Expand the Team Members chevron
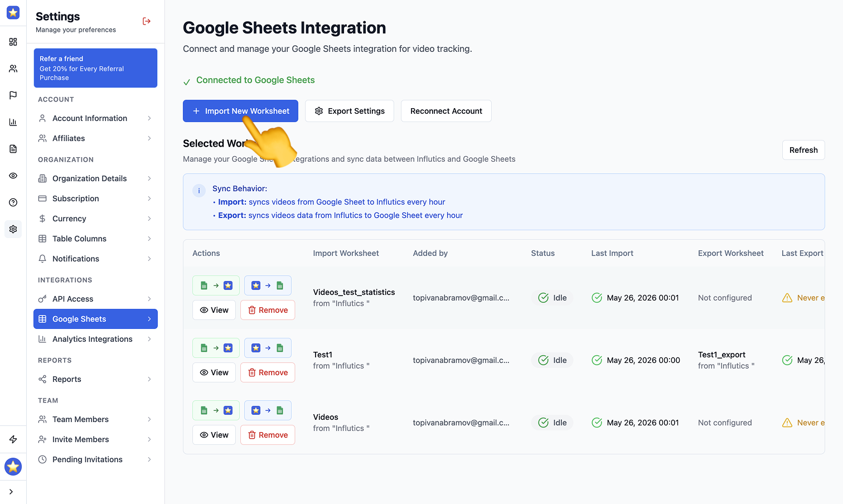 (x=149, y=419)
